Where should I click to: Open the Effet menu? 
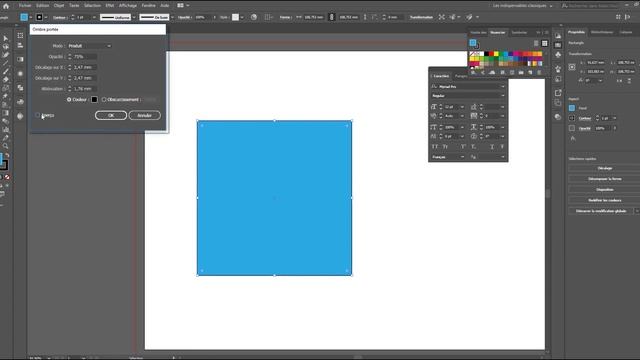110,6
